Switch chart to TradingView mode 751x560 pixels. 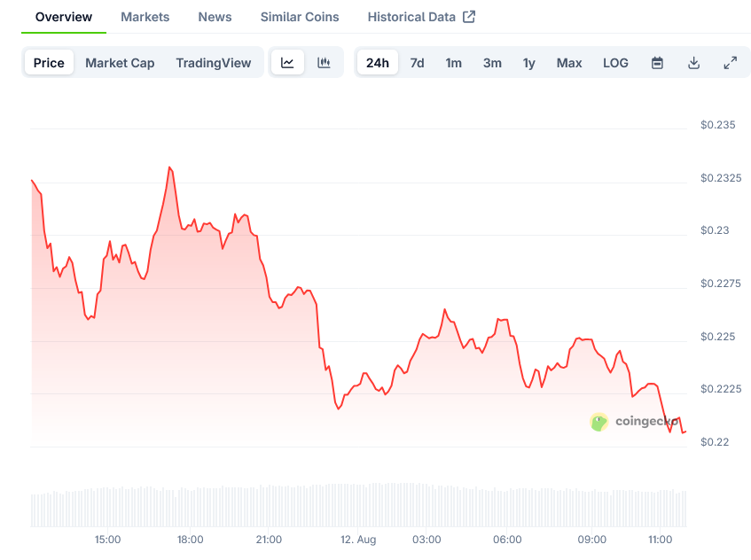click(x=213, y=63)
